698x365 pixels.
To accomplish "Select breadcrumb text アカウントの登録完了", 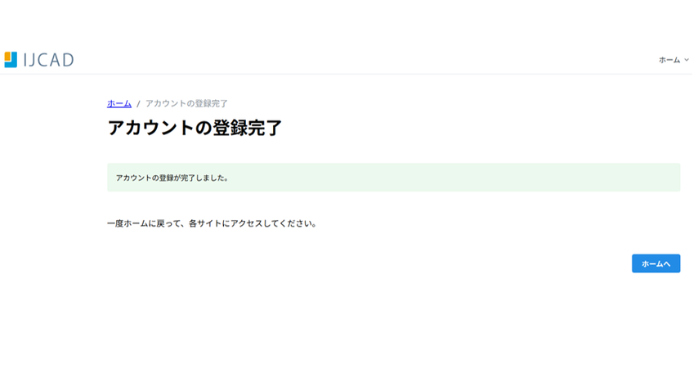I will coord(187,104).
